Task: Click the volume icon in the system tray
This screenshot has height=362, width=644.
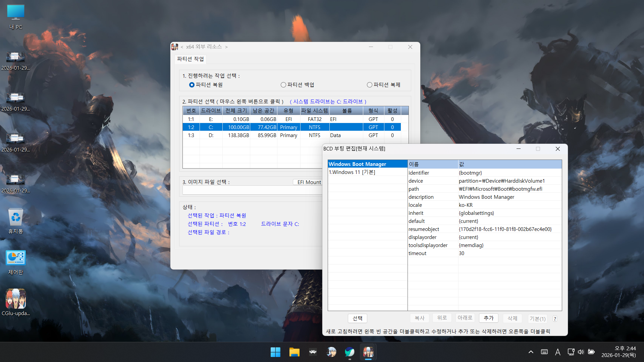Action: tap(581, 352)
